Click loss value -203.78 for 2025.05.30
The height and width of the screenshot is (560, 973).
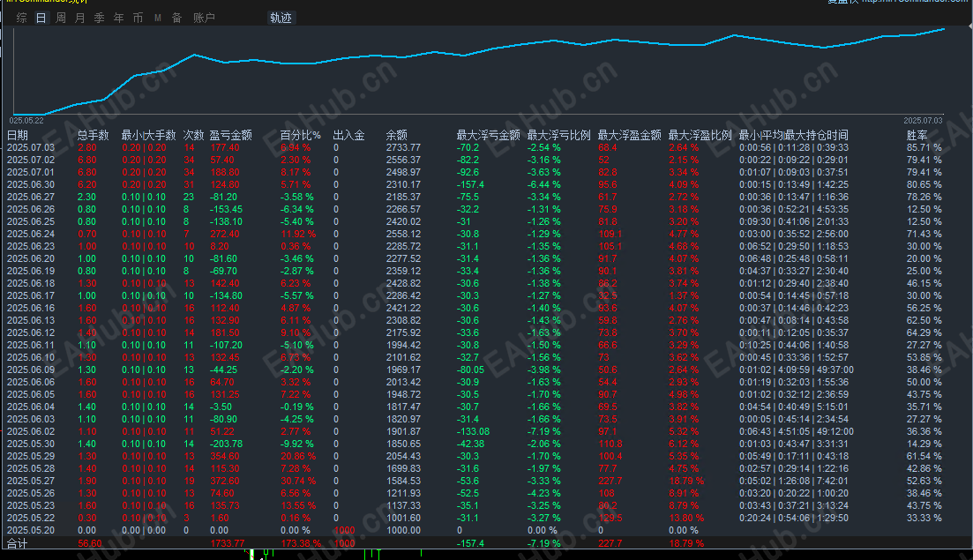226,444
